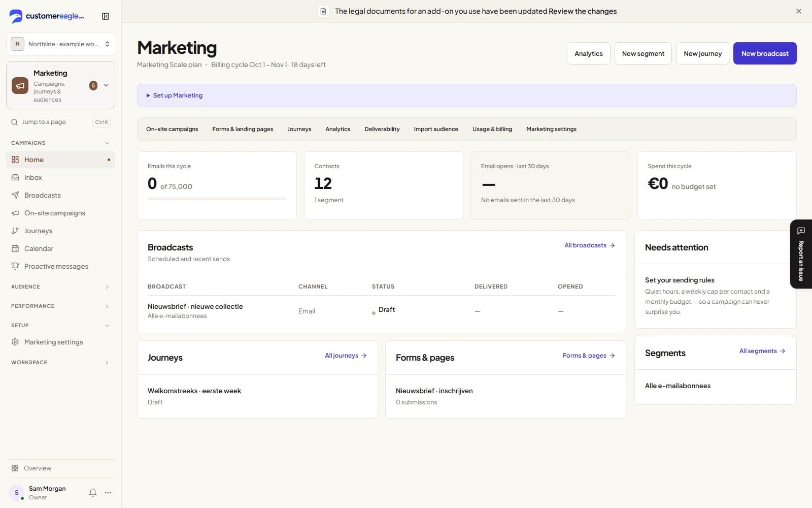Open notifications bell icon

click(x=93, y=493)
